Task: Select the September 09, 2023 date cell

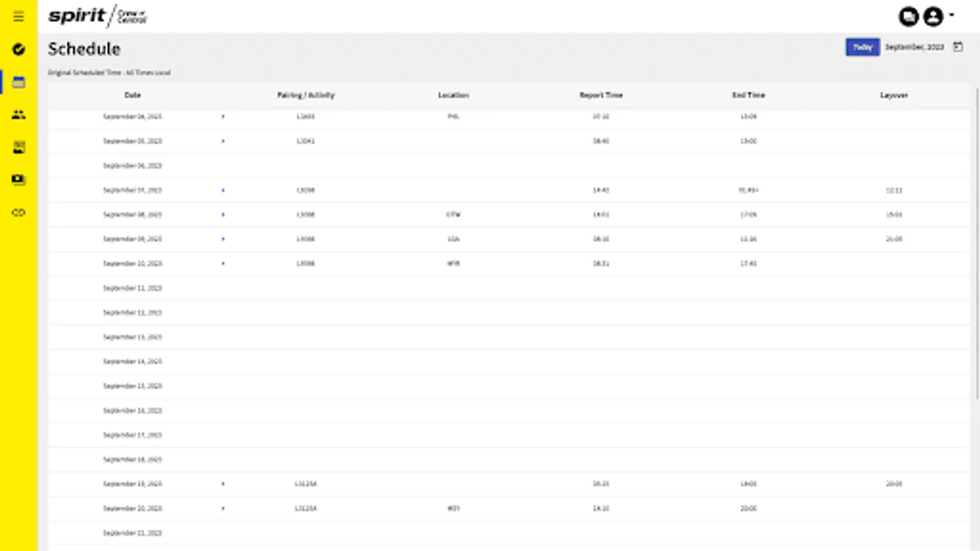Action: point(132,239)
